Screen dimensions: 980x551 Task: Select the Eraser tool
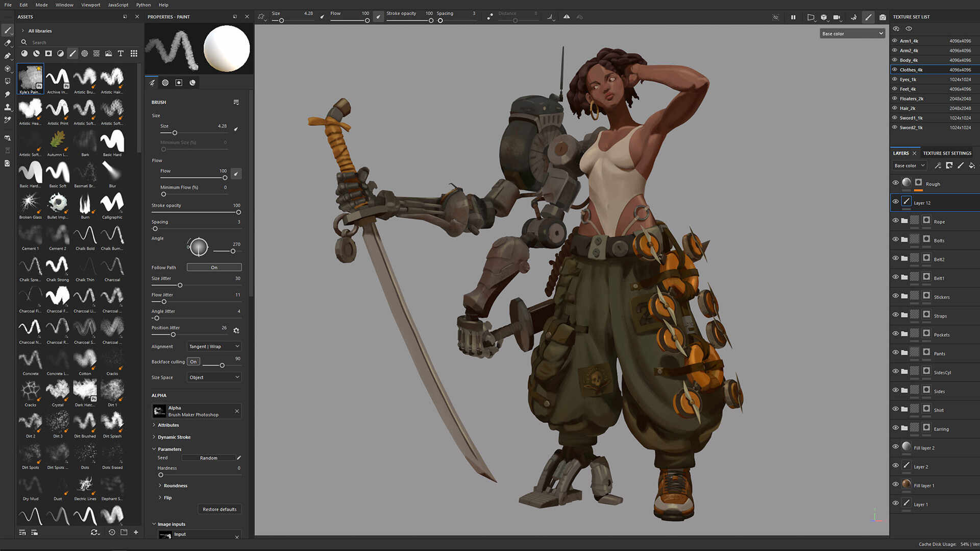[x=7, y=43]
